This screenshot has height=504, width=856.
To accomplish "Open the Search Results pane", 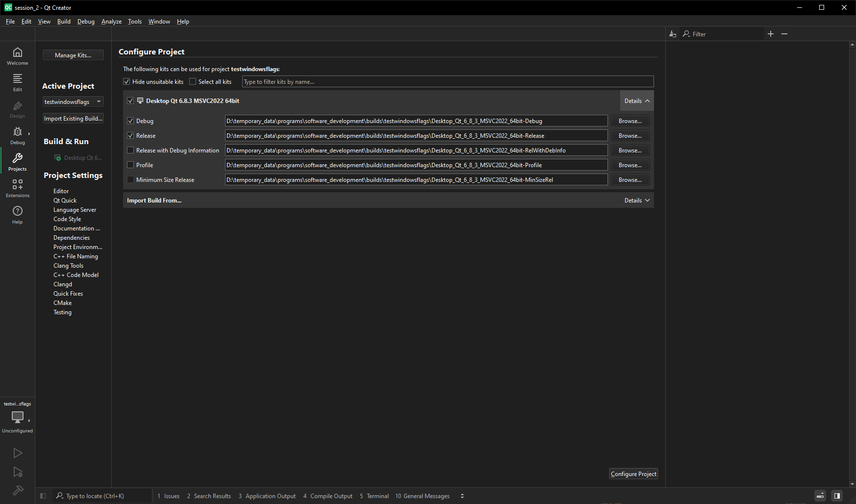I will [209, 496].
